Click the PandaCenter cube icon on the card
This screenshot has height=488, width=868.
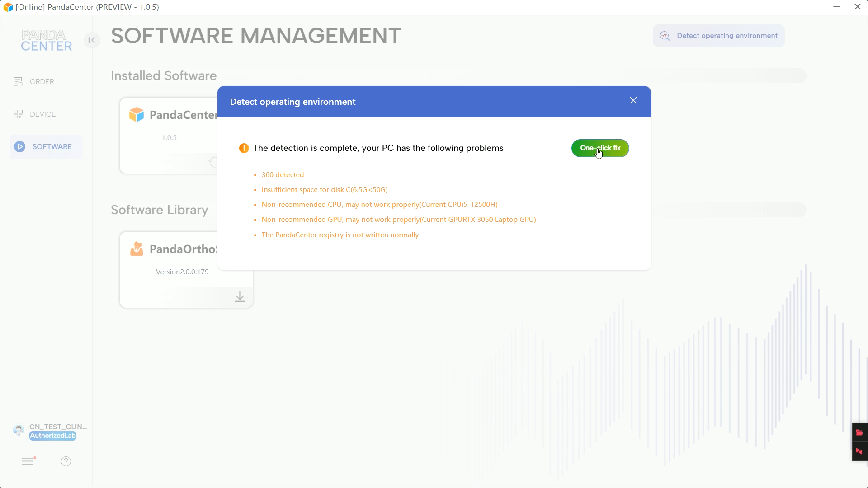[x=137, y=115]
